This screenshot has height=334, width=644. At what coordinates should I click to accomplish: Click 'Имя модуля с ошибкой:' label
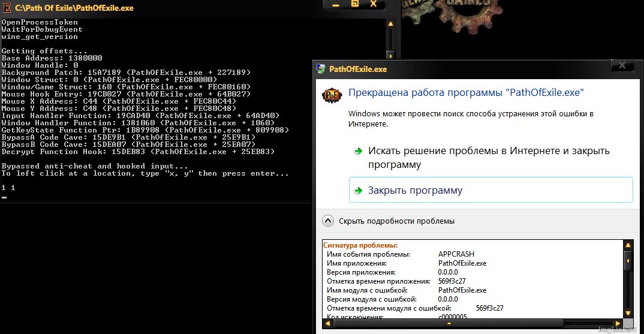point(367,290)
